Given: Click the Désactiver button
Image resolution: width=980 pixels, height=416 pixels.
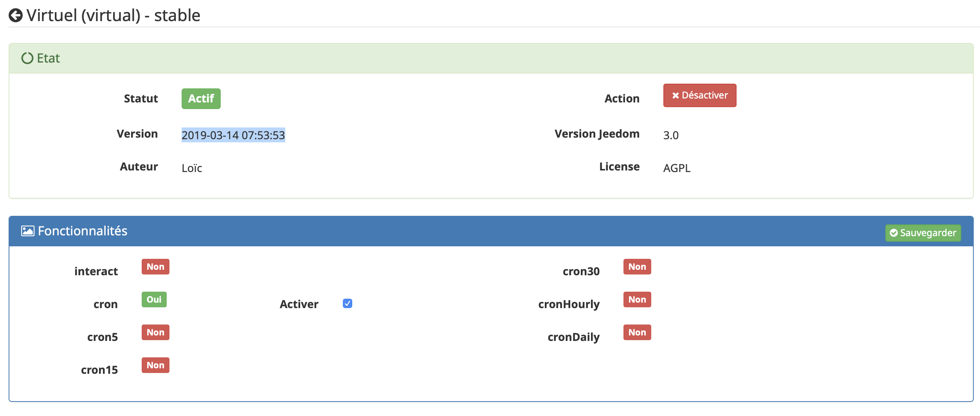Looking at the screenshot, I should pyautogui.click(x=700, y=95).
